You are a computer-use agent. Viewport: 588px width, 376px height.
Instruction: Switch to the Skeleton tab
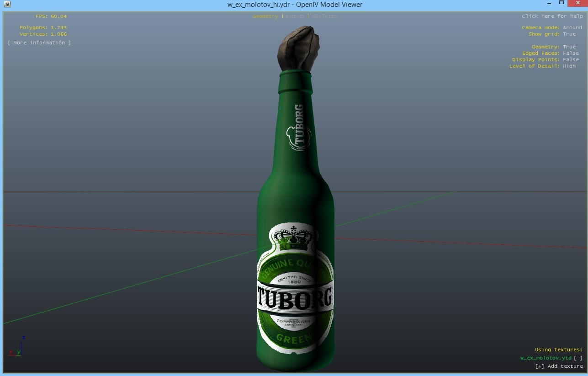pyautogui.click(x=325, y=16)
